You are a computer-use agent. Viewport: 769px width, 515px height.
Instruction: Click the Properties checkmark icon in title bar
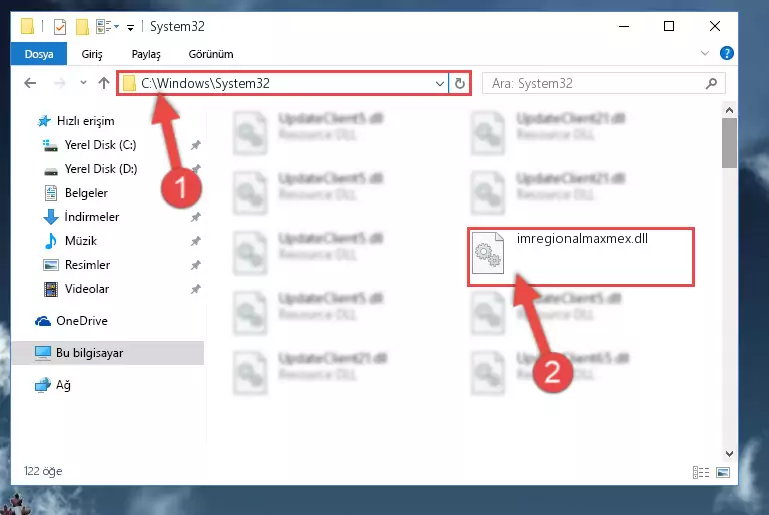pyautogui.click(x=60, y=26)
